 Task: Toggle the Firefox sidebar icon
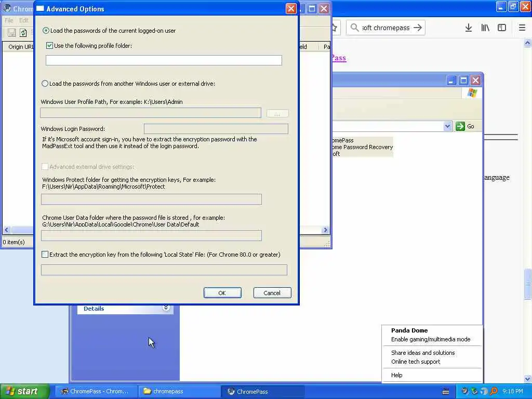502,28
